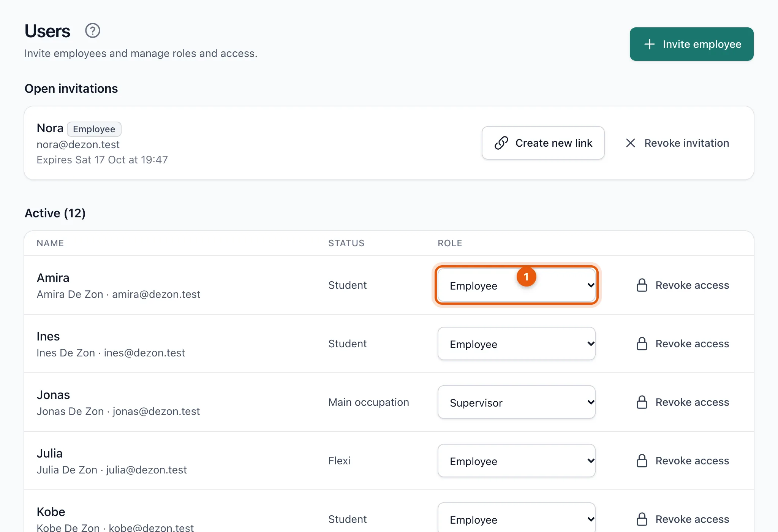Click the lock icon in Amira's row

(x=642, y=285)
